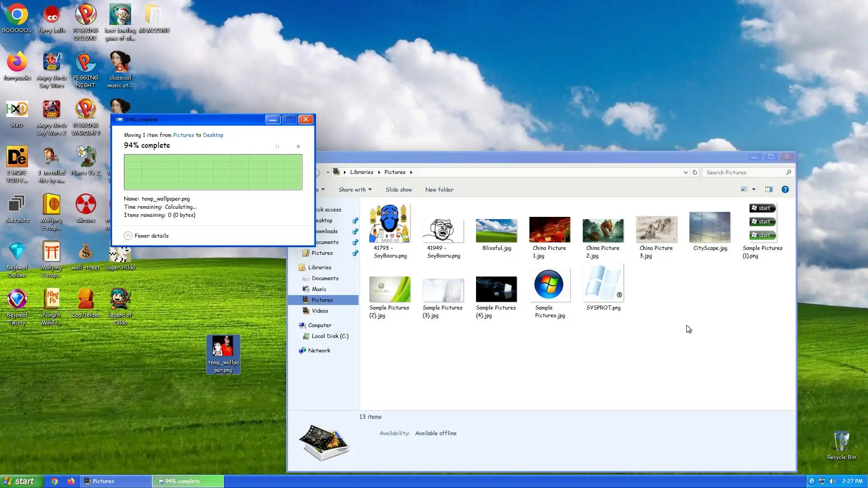Focus the Search Pictures field

[744, 173]
